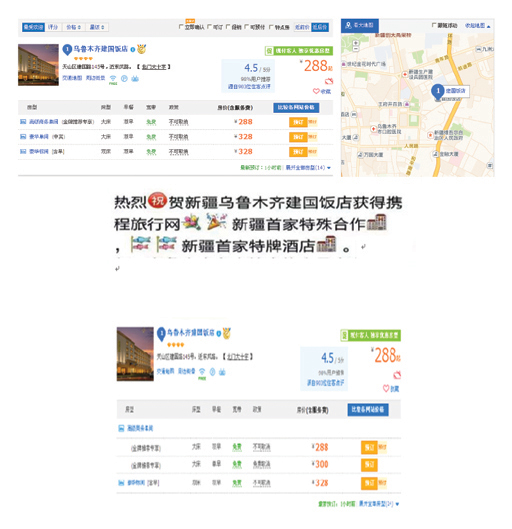Image resolution: width=512 pixels, height=529 pixels.
Task: Click the 金融大厦 building marker on the map
Action: point(435,154)
